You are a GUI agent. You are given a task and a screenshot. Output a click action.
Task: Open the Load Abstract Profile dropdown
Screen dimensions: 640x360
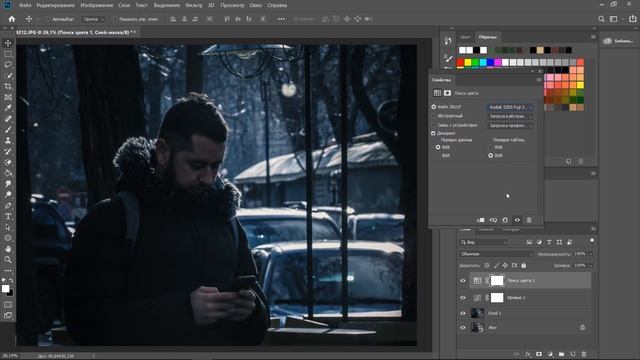coord(510,116)
